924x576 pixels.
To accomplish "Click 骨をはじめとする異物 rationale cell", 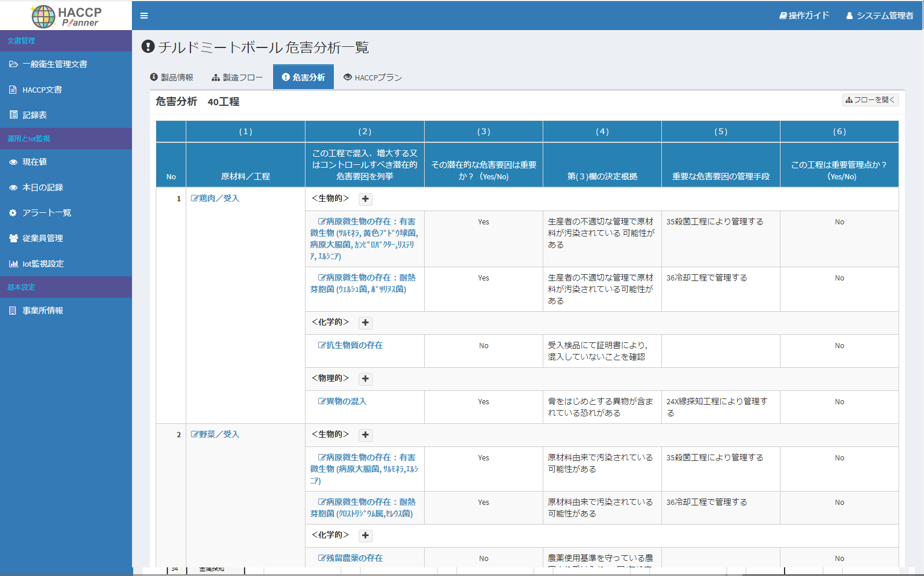I will pos(602,407).
